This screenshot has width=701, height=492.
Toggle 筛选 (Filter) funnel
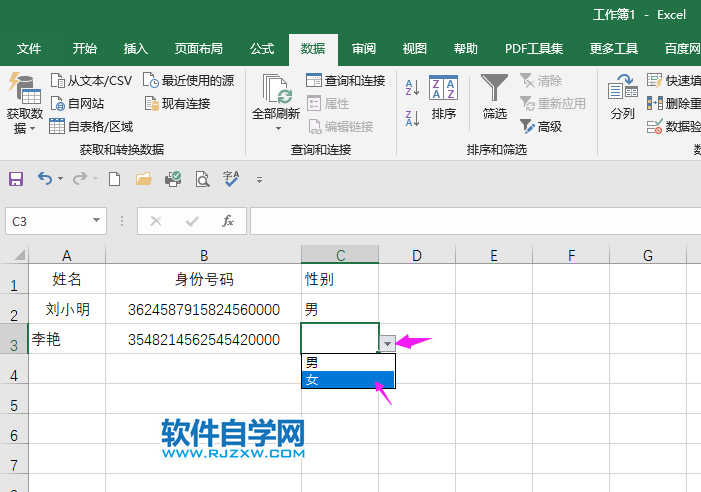pyautogui.click(x=494, y=98)
